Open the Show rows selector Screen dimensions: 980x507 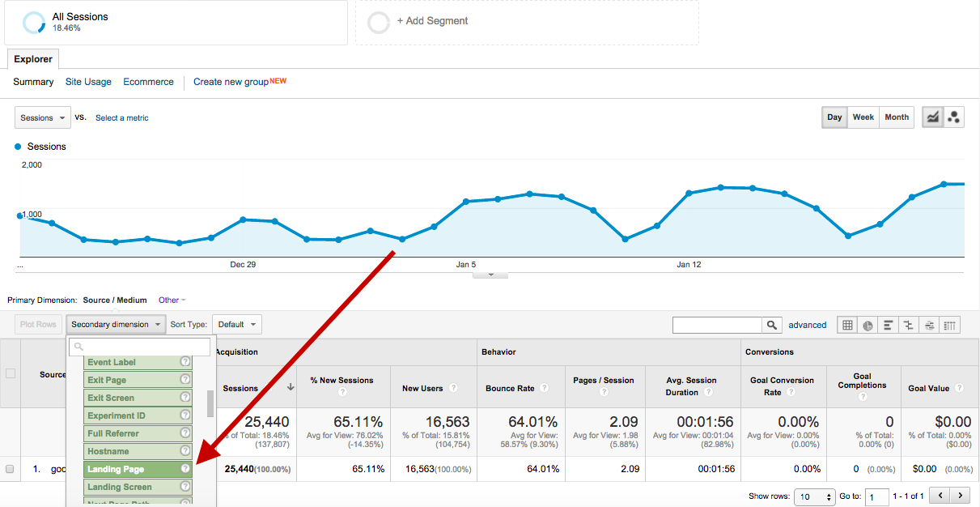pos(814,496)
